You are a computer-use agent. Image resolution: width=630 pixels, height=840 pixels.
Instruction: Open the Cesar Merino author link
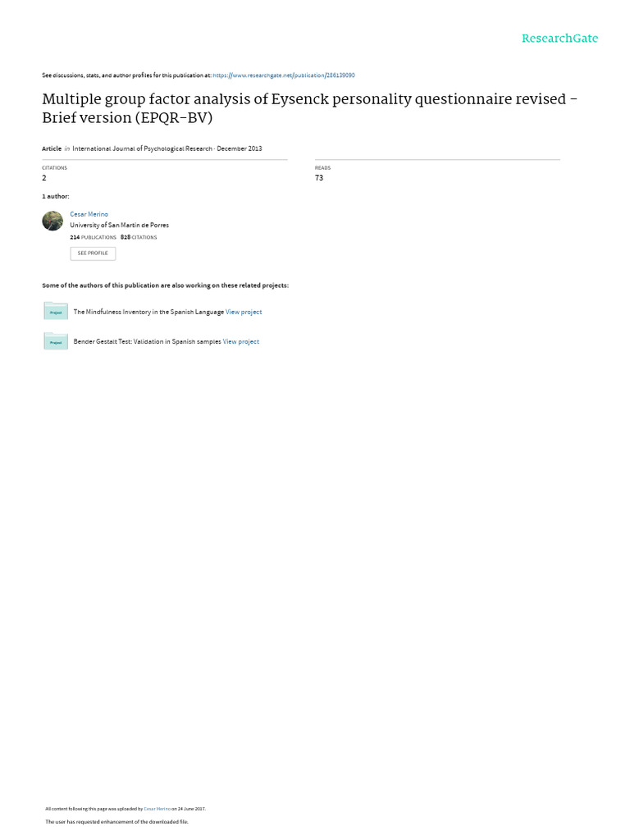pos(89,214)
